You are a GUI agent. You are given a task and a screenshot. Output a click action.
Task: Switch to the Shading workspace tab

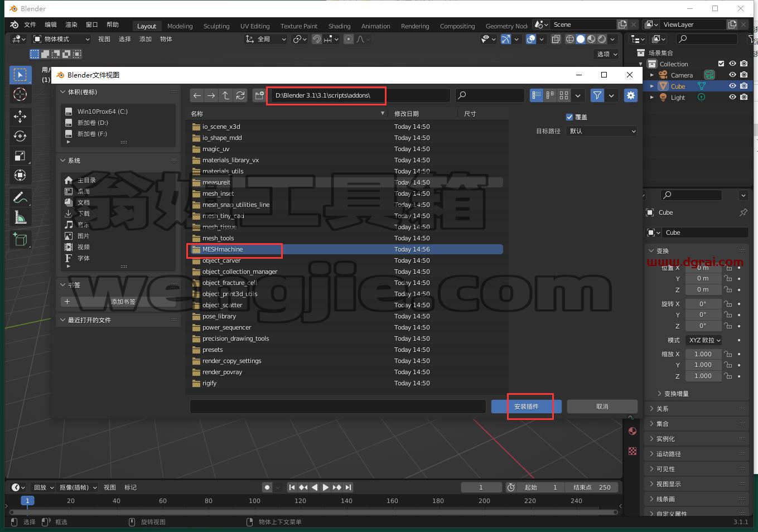[339, 26]
